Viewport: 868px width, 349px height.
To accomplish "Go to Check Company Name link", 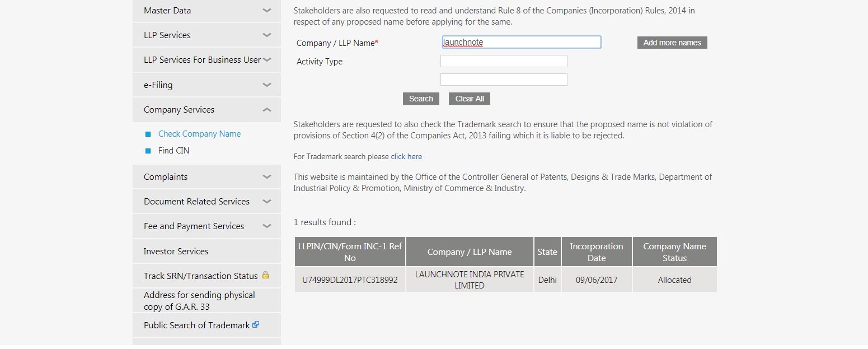I will 199,134.
